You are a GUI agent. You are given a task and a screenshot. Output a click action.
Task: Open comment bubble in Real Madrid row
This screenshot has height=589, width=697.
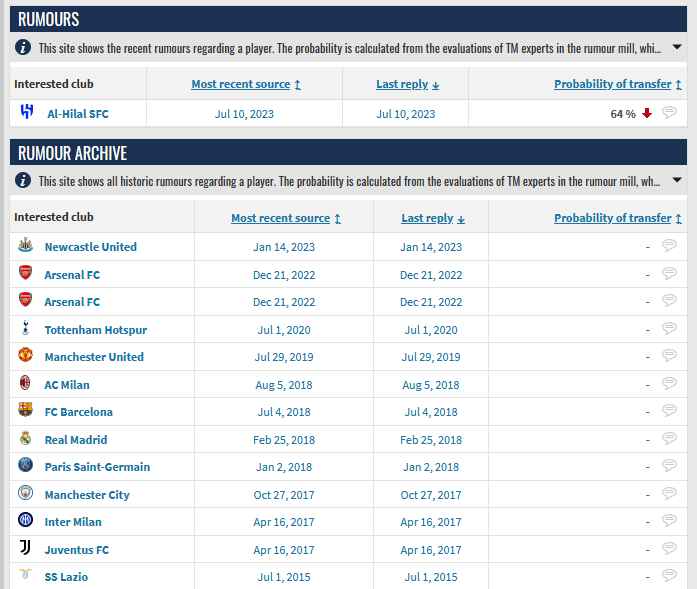tap(669, 438)
